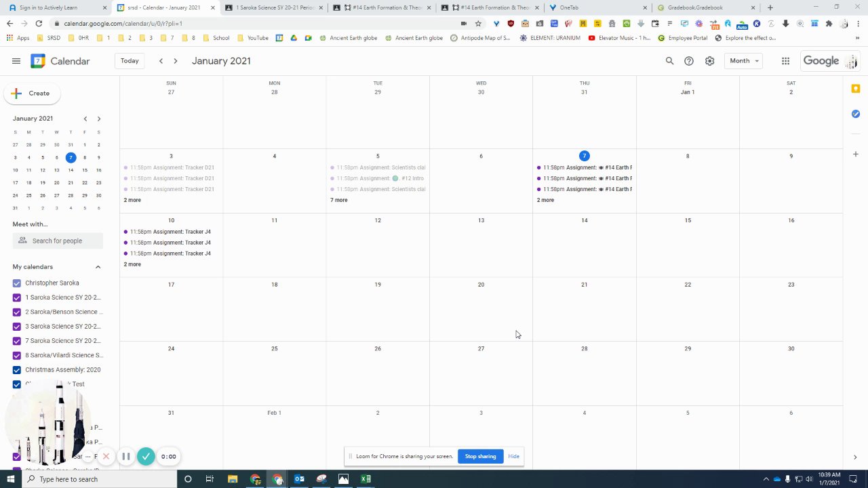Open Chrome extensions puzzle icon

click(x=829, y=23)
